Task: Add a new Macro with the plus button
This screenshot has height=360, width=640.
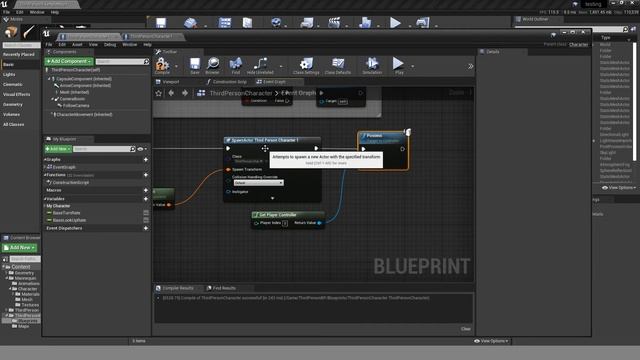Action: [x=146, y=190]
